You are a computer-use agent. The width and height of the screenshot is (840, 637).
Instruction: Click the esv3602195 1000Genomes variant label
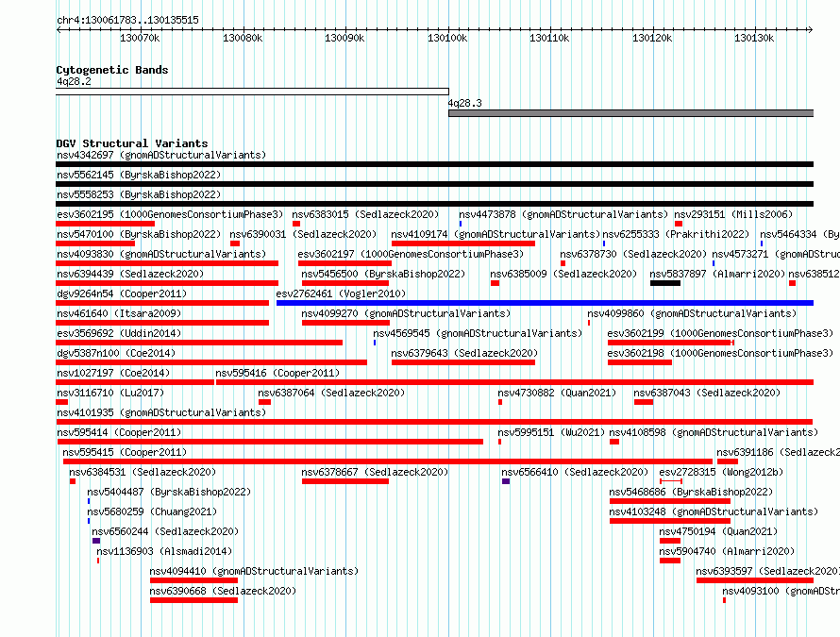170,215
